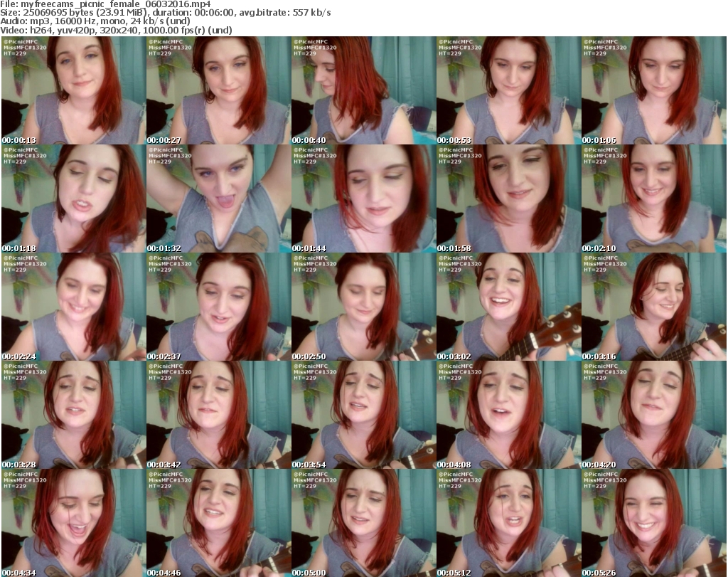The width and height of the screenshot is (728, 577).
Task: Open the frame at 00:04:08
Action: coord(508,415)
